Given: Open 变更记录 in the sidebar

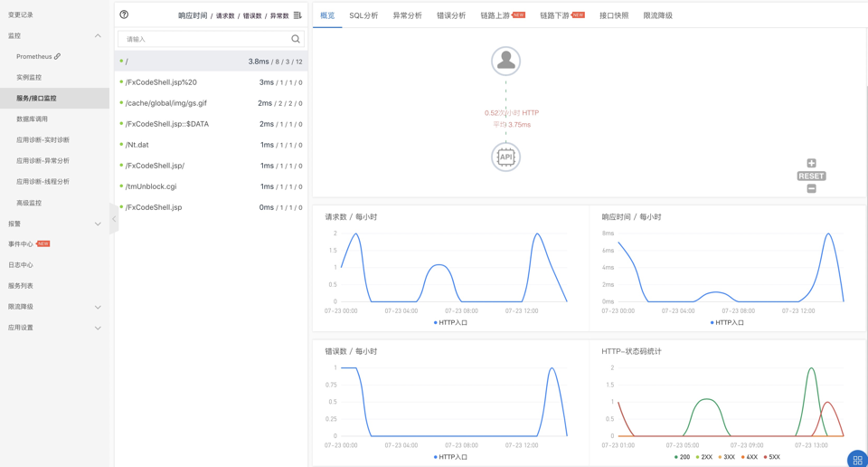Looking at the screenshot, I should 21,15.
